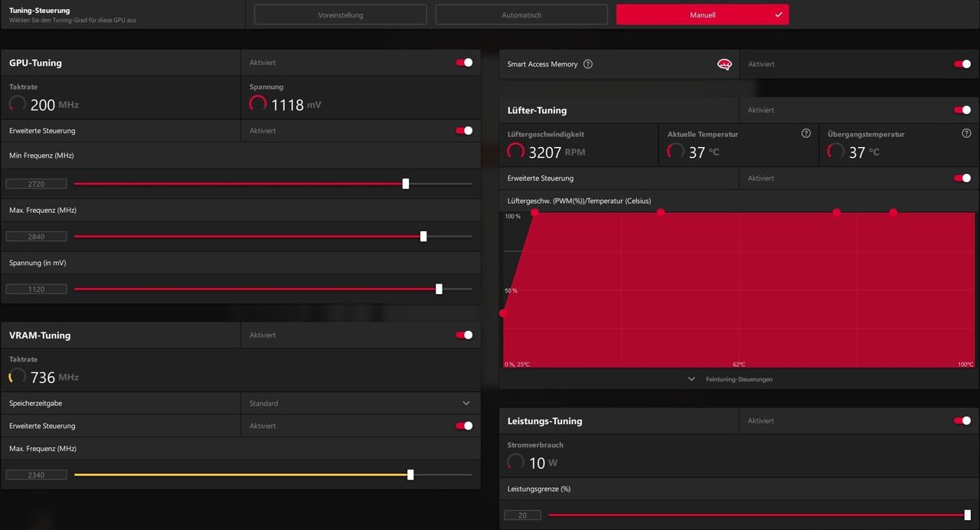Click the Leistungsgrenze slider handle
The height and width of the screenshot is (530, 980).
pyautogui.click(x=968, y=515)
